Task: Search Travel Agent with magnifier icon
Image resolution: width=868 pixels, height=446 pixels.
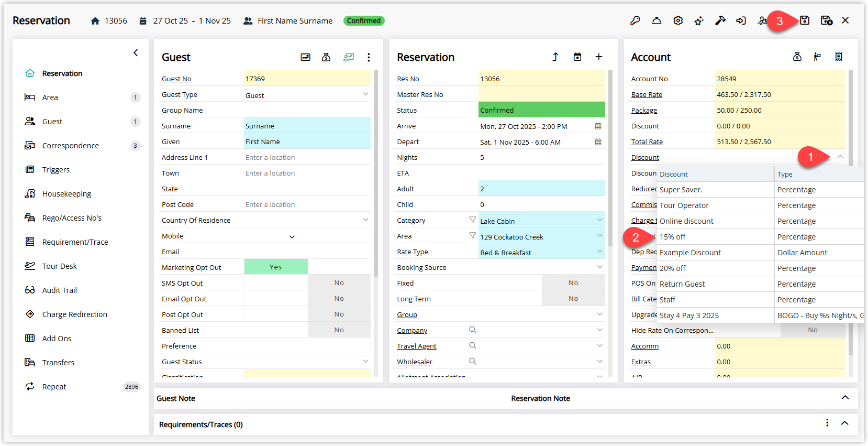Action: 473,345
